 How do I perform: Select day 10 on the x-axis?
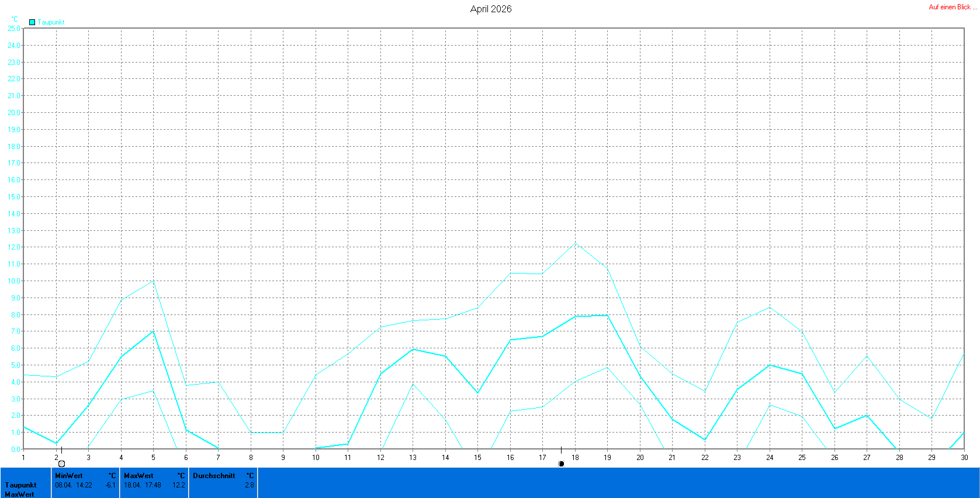316,458
